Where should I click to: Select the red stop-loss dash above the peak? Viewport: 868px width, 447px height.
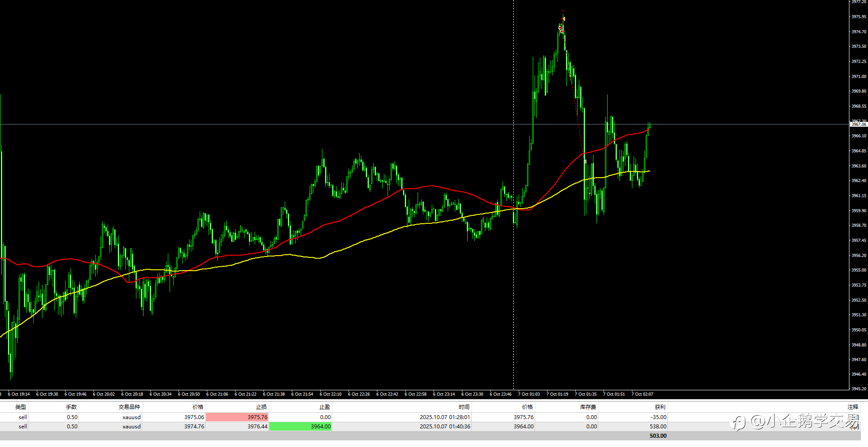[x=563, y=11]
